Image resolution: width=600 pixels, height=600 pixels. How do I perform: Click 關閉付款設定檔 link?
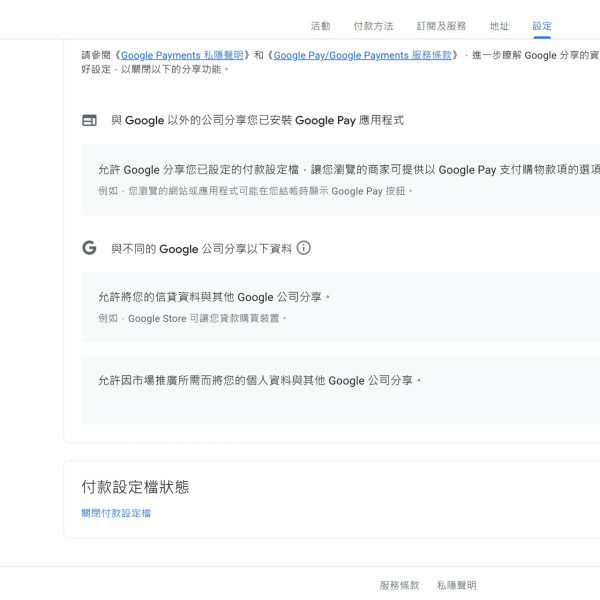pyautogui.click(x=116, y=513)
